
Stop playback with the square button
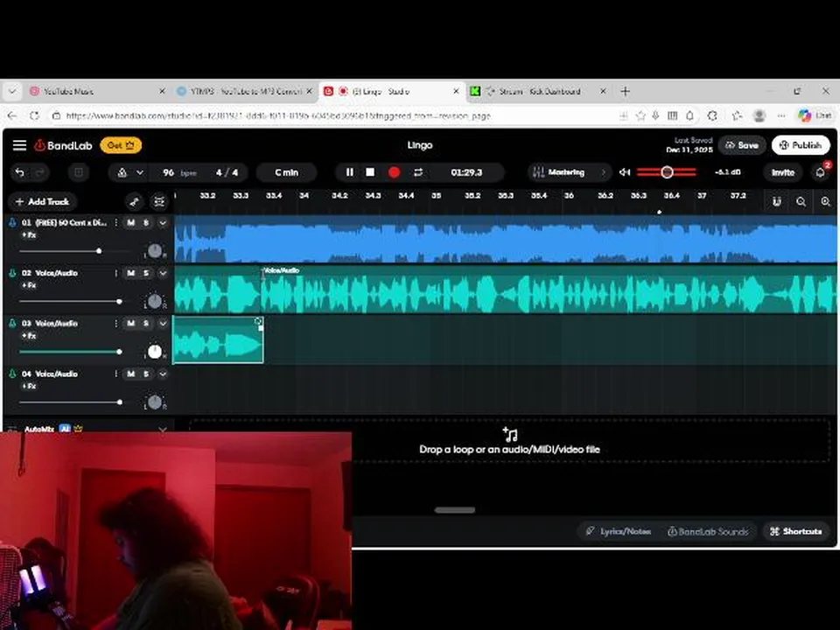pos(369,172)
